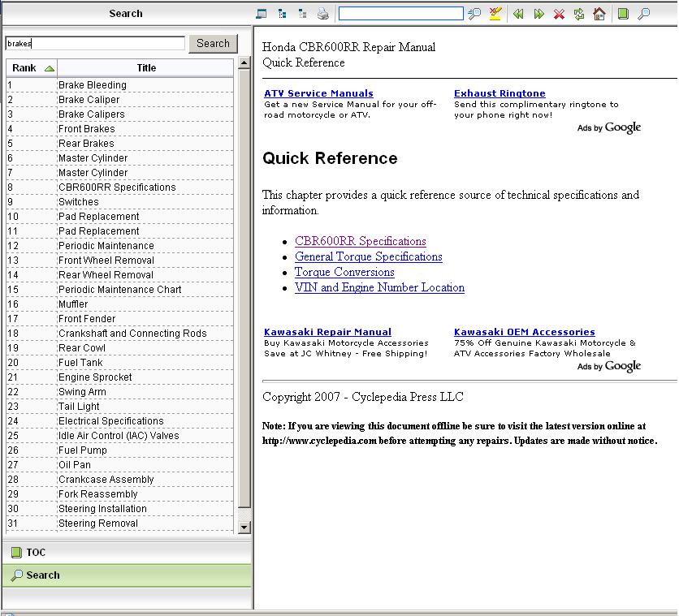This screenshot has width=679, height=616.
Task: Click the search field containing 'brakes'
Action: tap(95, 43)
